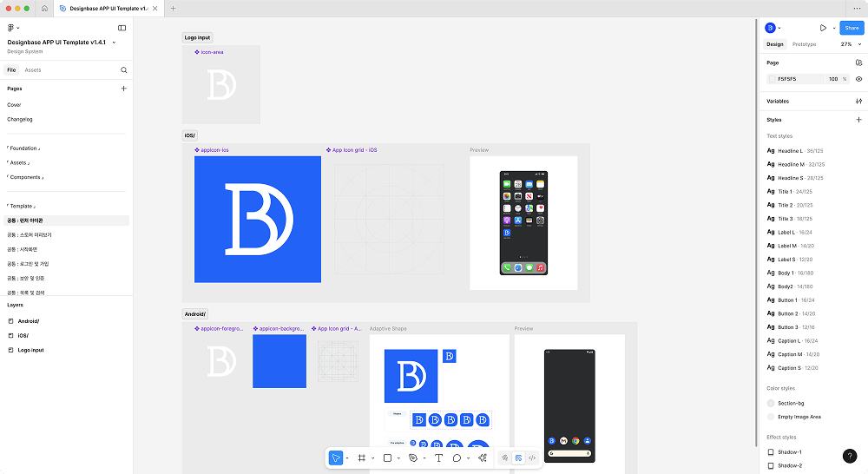Image resolution: width=868 pixels, height=474 pixels.
Task: Open present options dropdown arrow
Action: click(x=834, y=28)
